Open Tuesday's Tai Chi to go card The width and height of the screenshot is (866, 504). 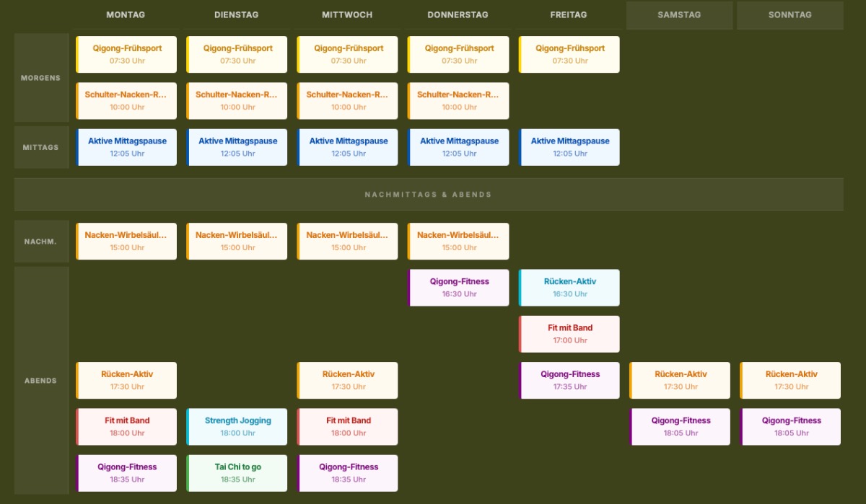tap(237, 473)
